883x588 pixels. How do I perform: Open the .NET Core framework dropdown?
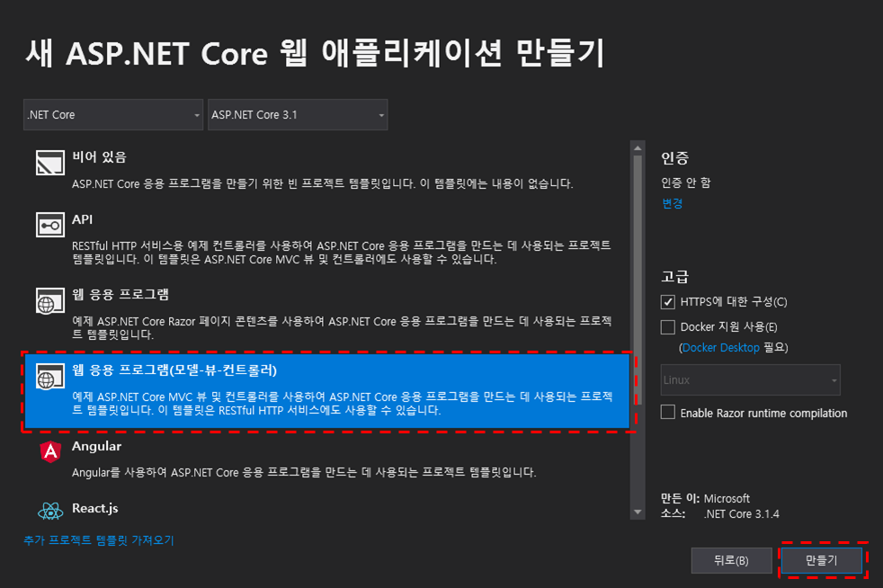click(x=113, y=115)
